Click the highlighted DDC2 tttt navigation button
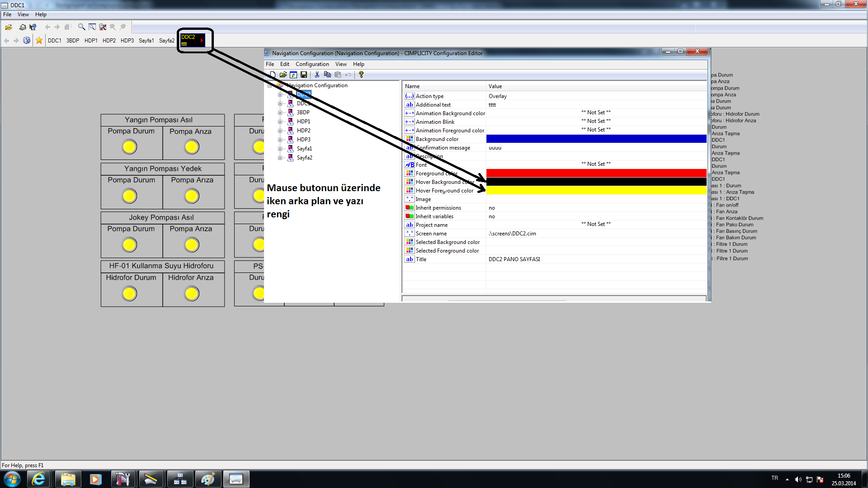Screen dimensions: 868x488 193,40
